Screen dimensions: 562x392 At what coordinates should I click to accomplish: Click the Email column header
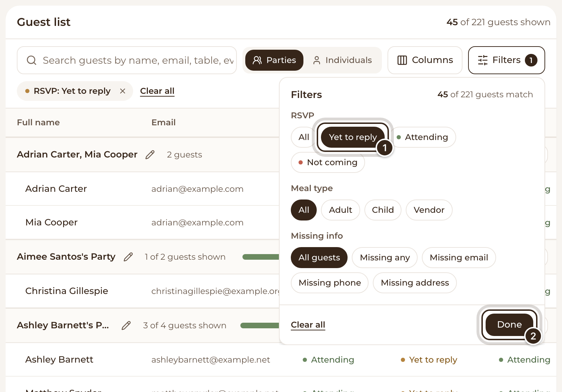point(164,122)
